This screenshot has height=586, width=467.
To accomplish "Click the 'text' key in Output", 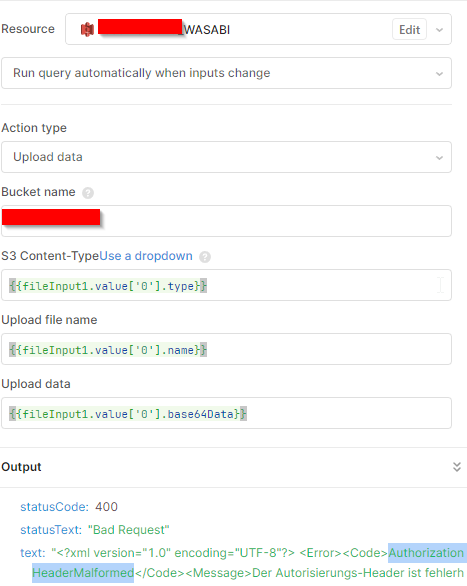I will coord(32,553).
